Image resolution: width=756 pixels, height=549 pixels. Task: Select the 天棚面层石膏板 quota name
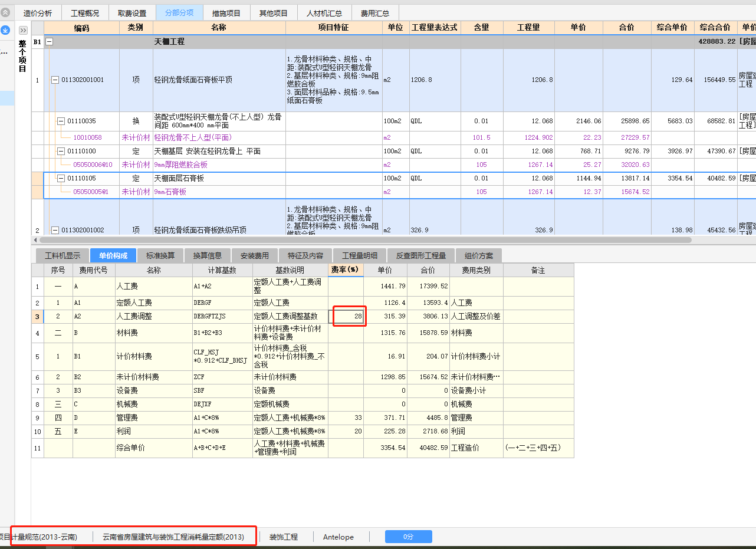(x=179, y=178)
